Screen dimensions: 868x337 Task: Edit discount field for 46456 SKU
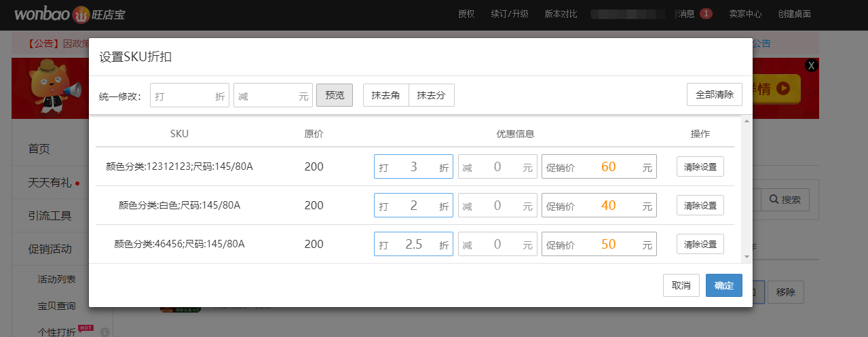point(413,244)
